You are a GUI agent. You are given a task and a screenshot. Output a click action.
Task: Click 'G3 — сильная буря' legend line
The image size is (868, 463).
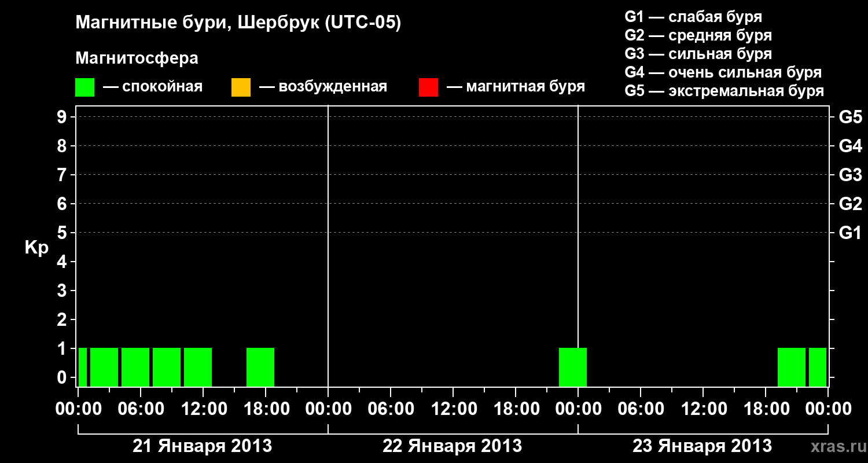point(698,54)
